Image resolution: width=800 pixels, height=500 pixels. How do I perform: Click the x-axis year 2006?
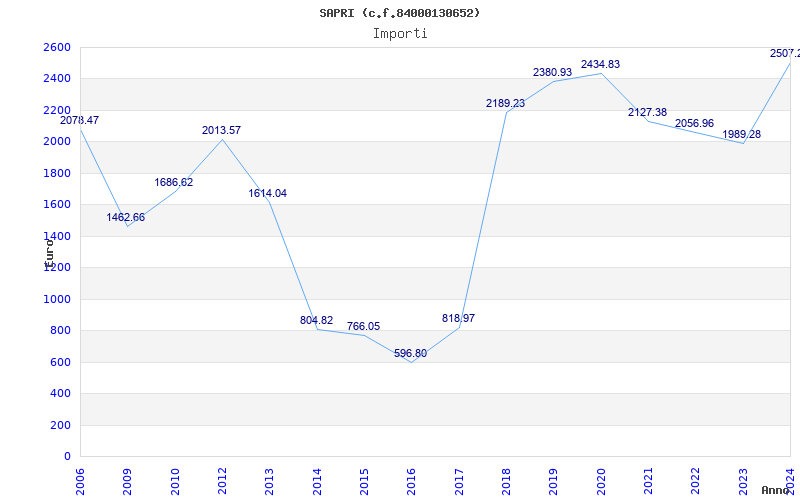tap(80, 481)
